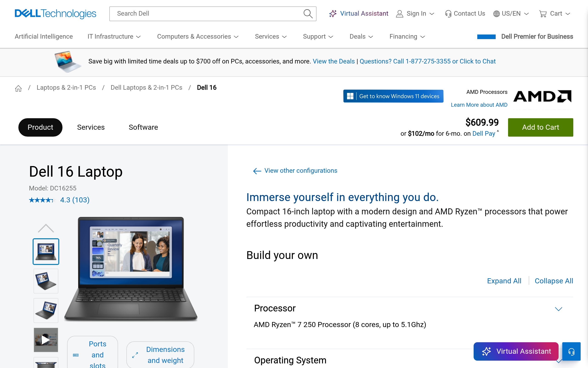The width and height of the screenshot is (588, 368).
Task: Click Questions? Call or Click to Chat link
Action: click(x=427, y=61)
